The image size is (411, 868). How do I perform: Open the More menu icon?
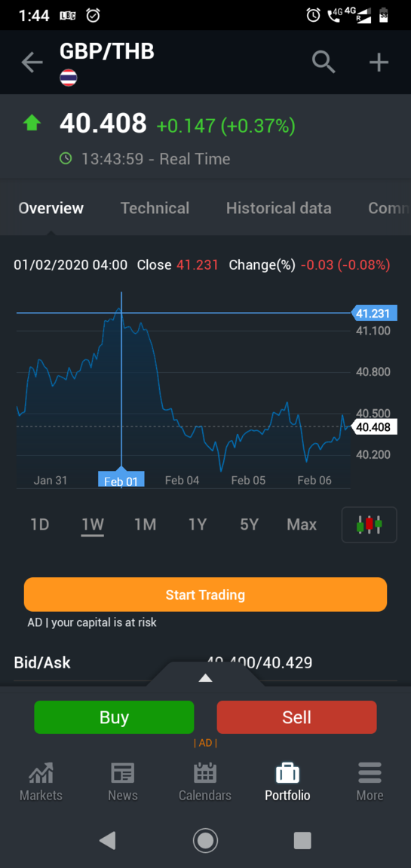[x=370, y=773]
